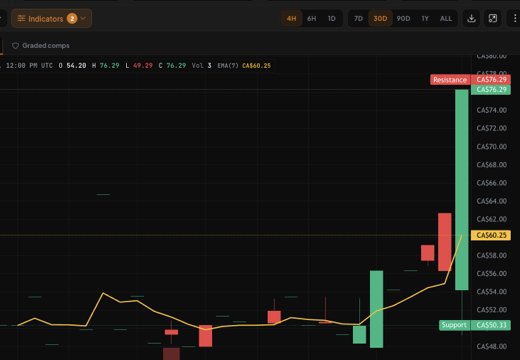Switch range to ALL
This screenshot has width=520, height=360.
(446, 18)
